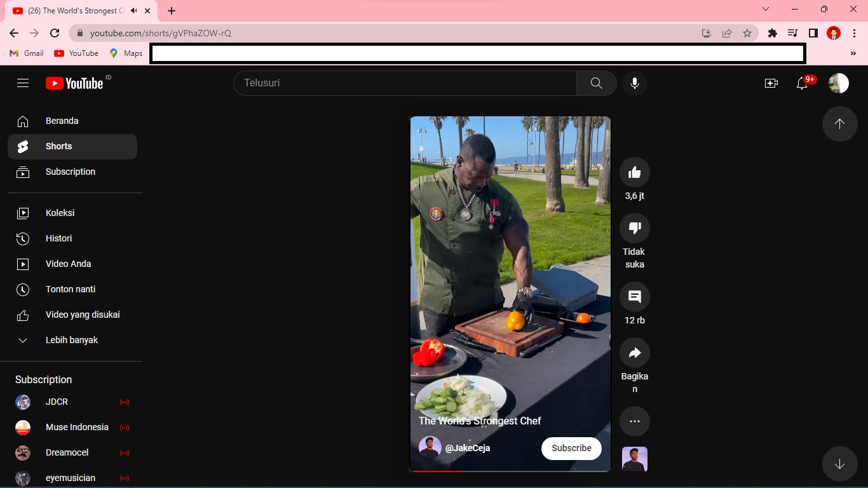868x488 pixels.
Task: Open the browser three-dot menu
Action: click(x=854, y=33)
